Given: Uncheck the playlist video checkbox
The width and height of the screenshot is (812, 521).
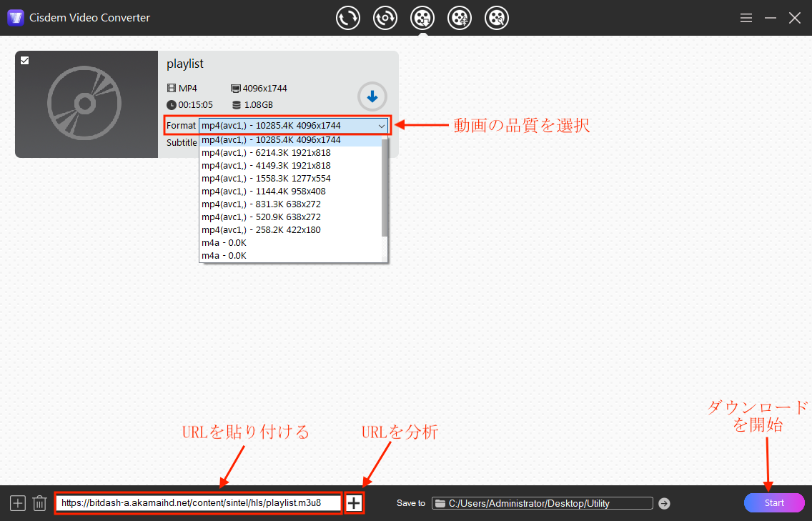Looking at the screenshot, I should [25, 61].
